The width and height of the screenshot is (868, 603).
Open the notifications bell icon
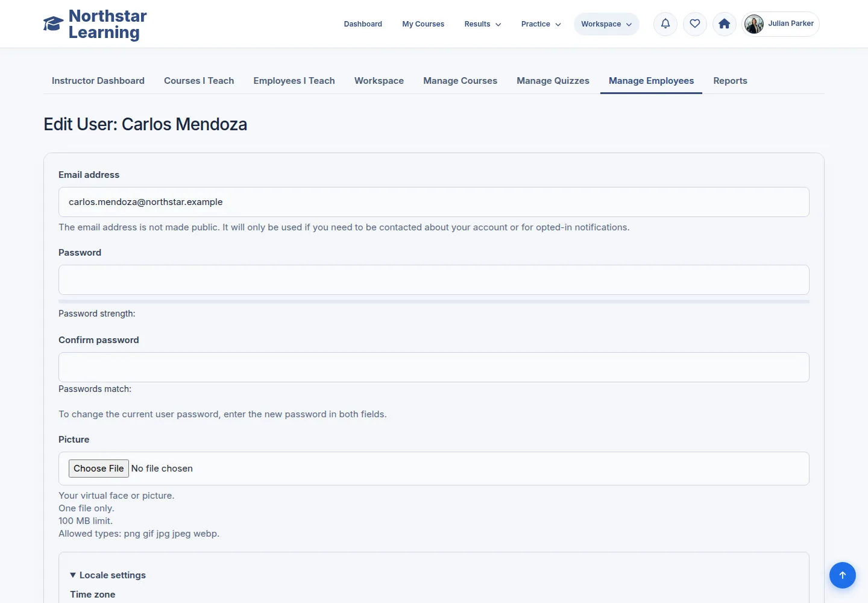tap(665, 24)
